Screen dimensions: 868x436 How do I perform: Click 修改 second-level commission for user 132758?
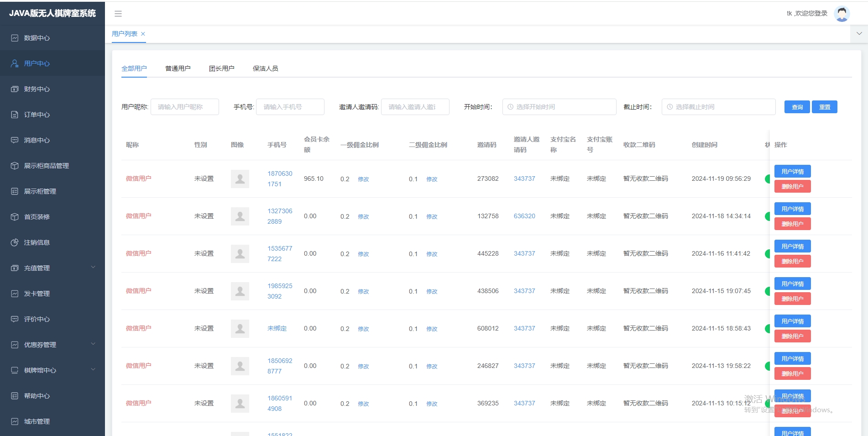coord(432,217)
